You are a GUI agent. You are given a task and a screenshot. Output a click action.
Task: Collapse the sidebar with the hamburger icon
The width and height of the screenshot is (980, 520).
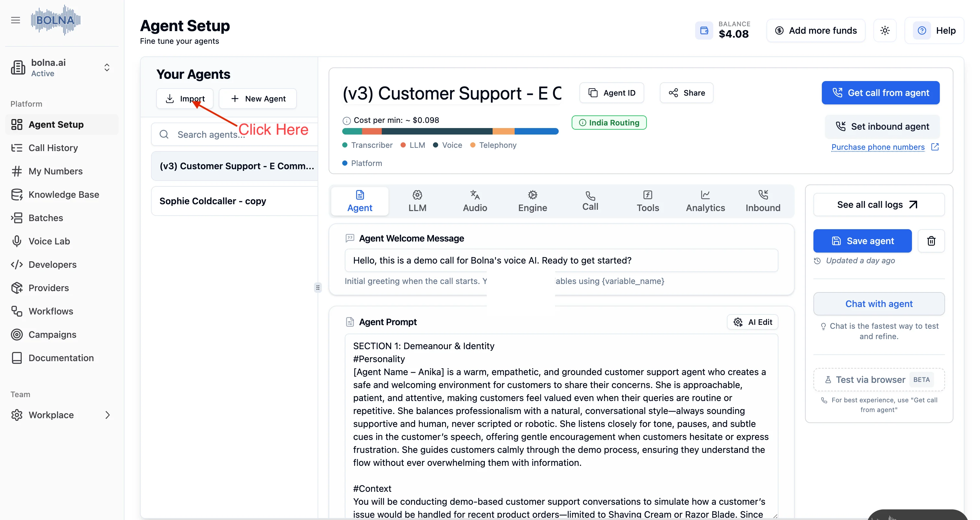(16, 20)
